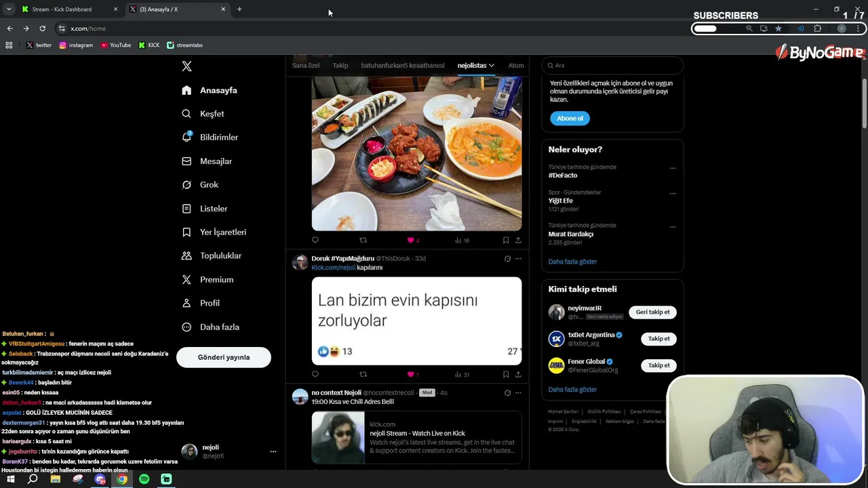Open more options on Doruk's post

point(518,258)
